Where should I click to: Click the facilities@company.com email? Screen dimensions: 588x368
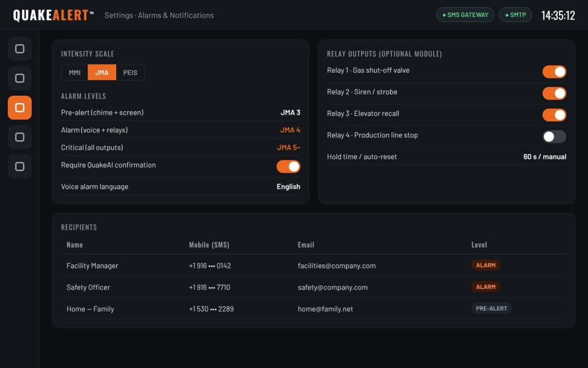(337, 265)
